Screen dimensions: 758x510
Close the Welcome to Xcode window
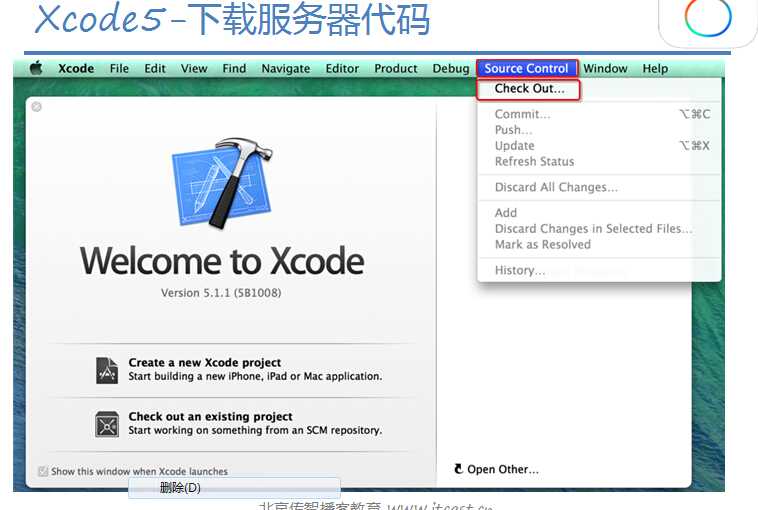click(36, 107)
